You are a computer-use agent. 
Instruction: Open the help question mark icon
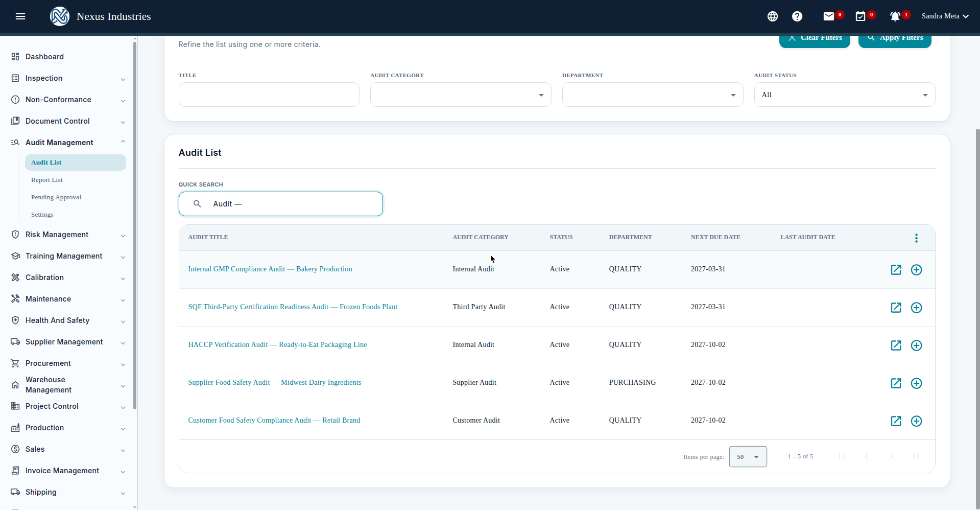[x=797, y=16]
